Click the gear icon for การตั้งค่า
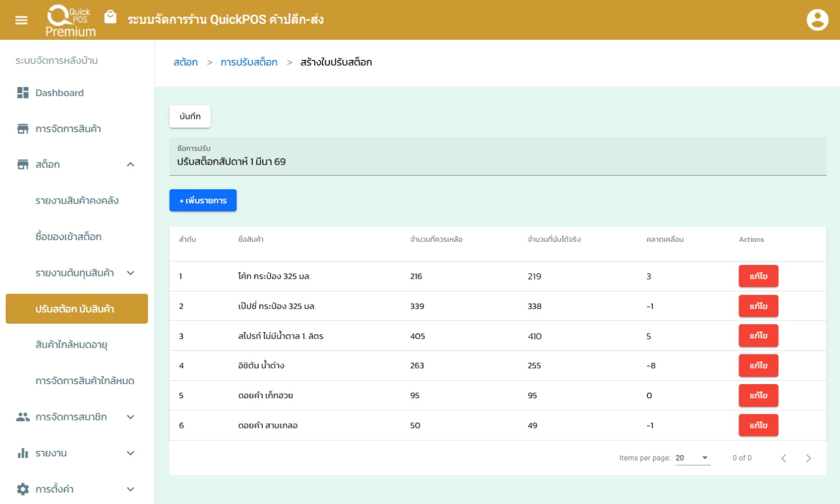This screenshot has width=840, height=504. tap(23, 489)
